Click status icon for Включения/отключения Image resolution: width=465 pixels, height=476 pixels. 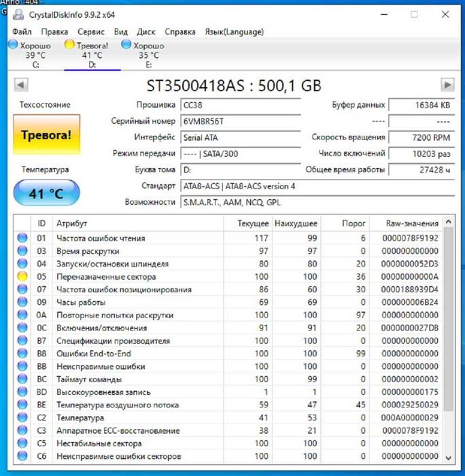tap(22, 328)
